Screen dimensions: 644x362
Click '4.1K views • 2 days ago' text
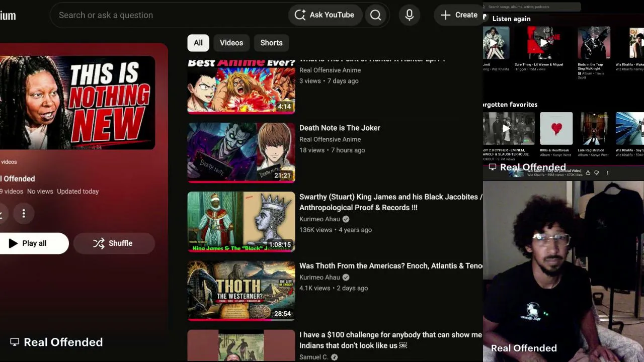[x=334, y=288]
